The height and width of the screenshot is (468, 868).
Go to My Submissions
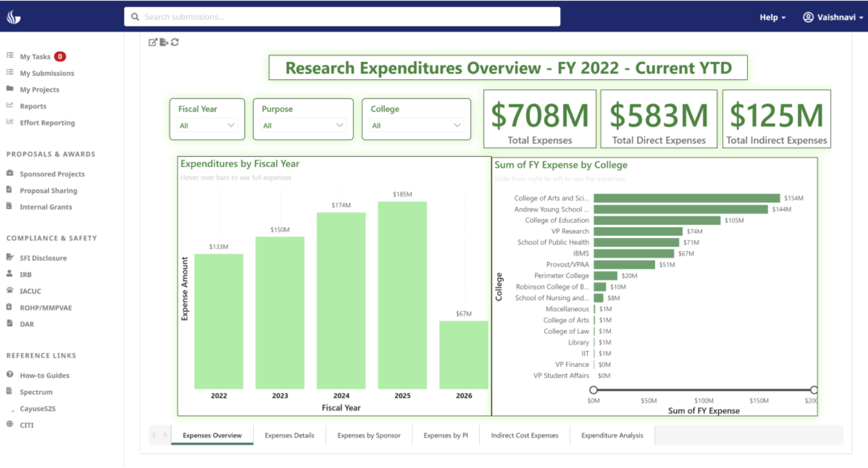point(47,73)
